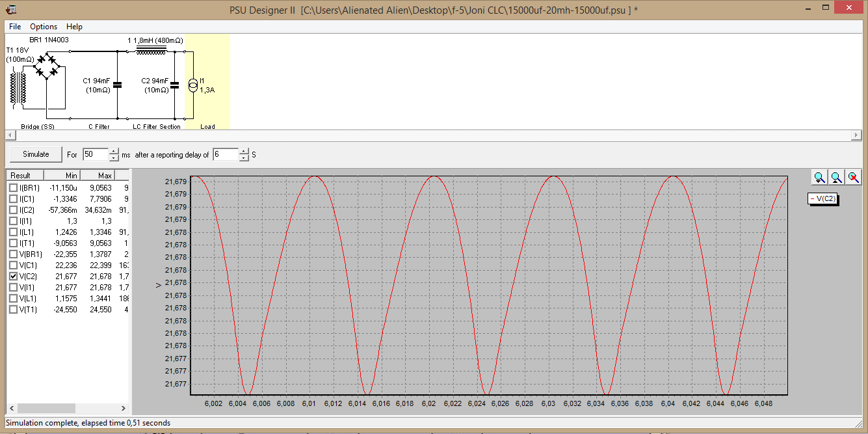
Task: Click the I(BR1) max value 9,0563
Action: 100,187
